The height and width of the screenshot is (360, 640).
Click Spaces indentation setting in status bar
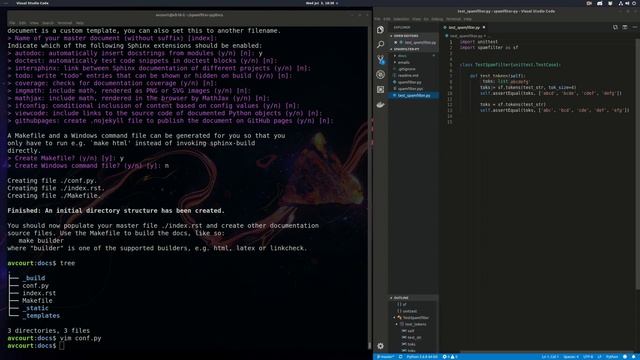(x=571, y=357)
